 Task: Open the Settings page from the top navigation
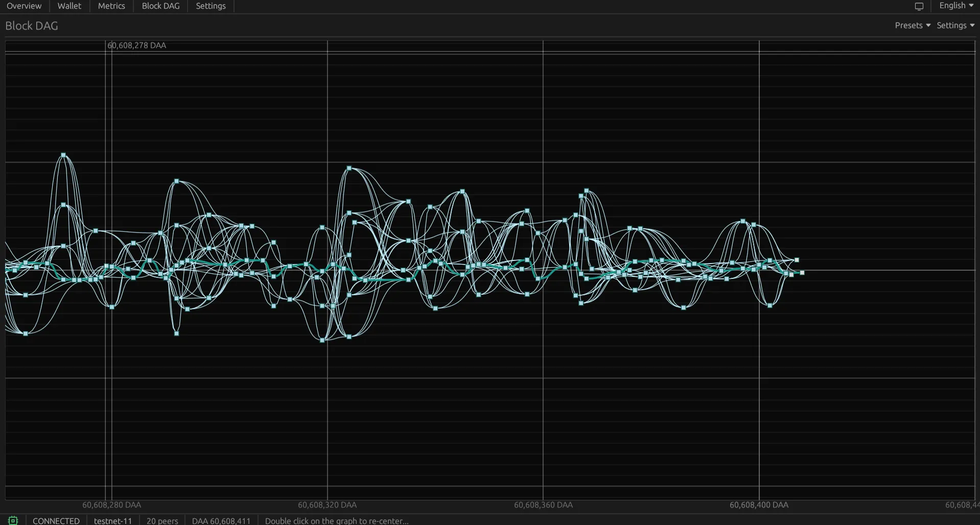210,6
